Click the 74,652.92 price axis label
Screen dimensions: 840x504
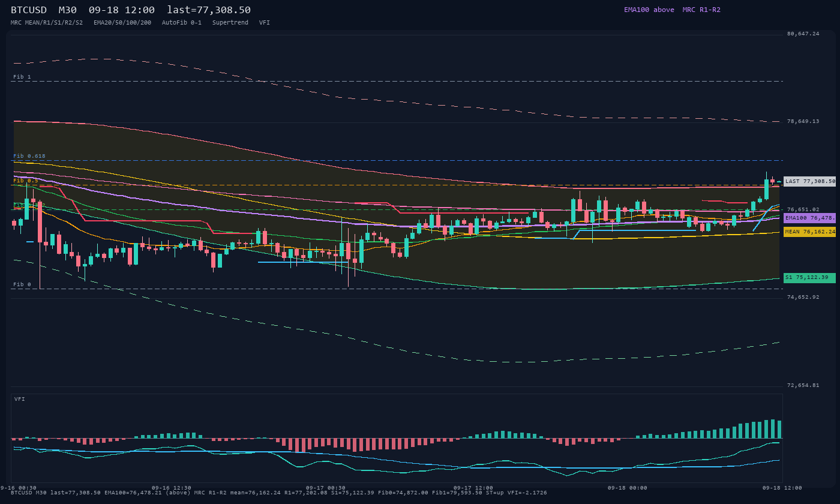click(803, 297)
